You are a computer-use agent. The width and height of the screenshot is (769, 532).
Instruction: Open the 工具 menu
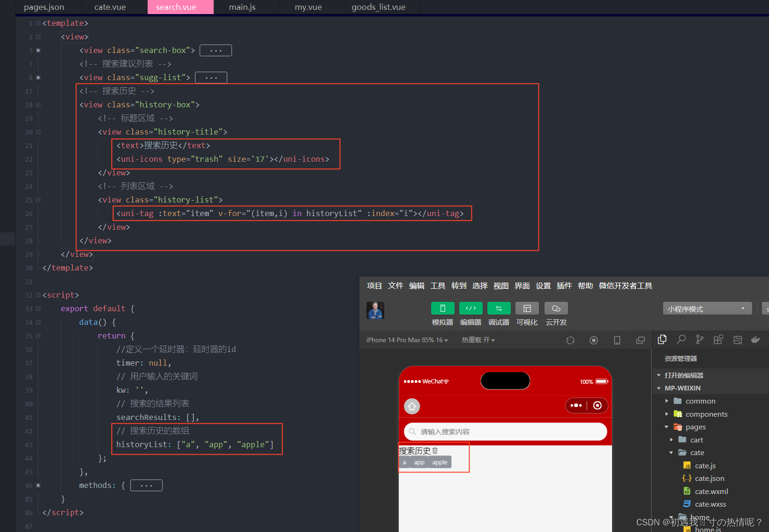click(438, 285)
